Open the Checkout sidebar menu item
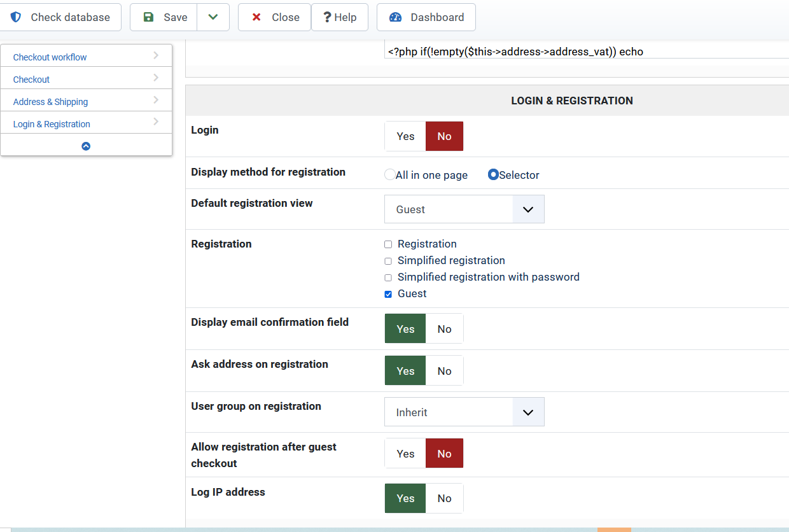The width and height of the screenshot is (789, 532). 31,80
